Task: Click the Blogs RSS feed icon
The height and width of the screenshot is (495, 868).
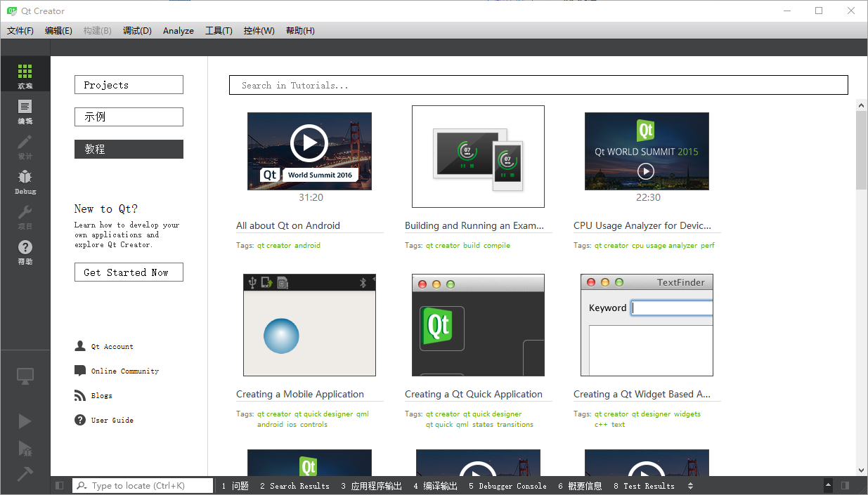Action: tap(80, 395)
